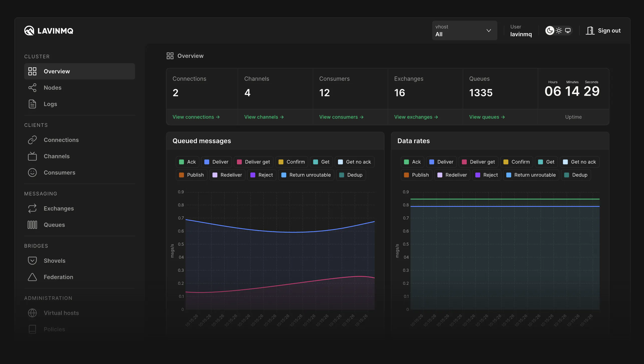The width and height of the screenshot is (644, 364).
Task: Click the Connections link icon in sidebar
Action: click(32, 140)
